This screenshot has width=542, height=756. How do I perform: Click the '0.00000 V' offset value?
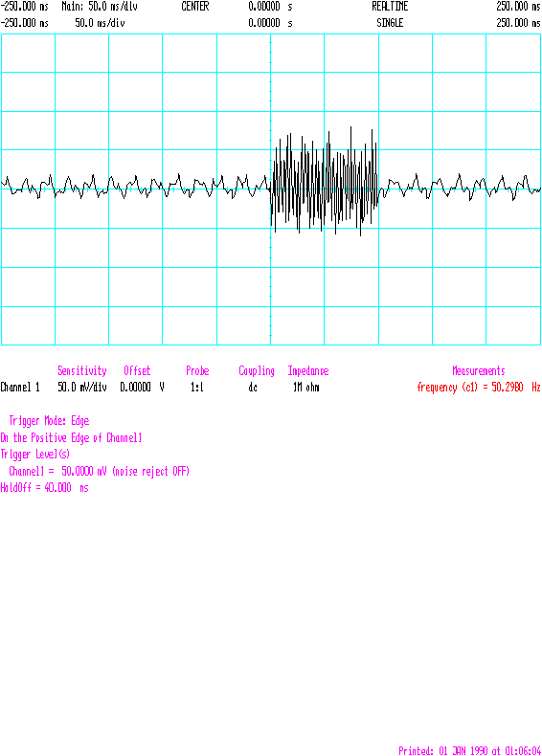point(142,387)
